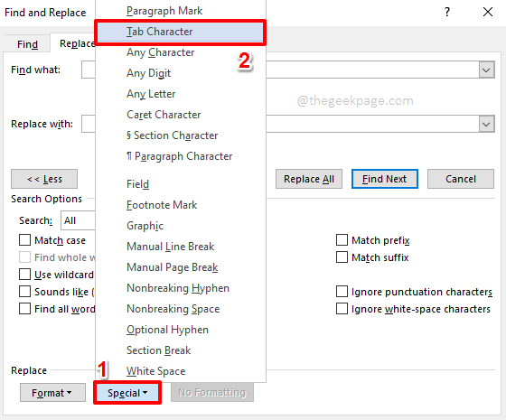Click the Replace All button
Screen dimensions: 506x420
(309, 179)
